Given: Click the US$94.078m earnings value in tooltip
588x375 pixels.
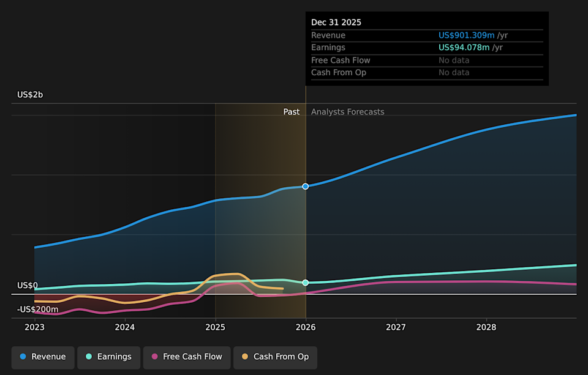Looking at the screenshot, I should coord(464,48).
